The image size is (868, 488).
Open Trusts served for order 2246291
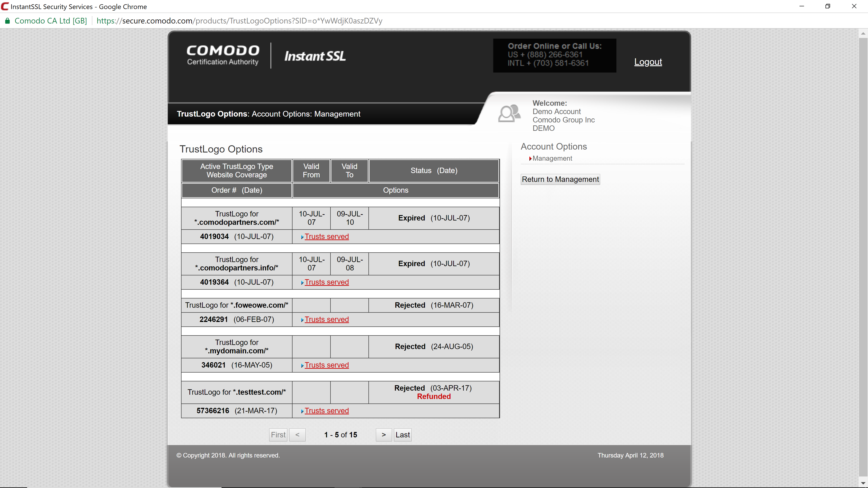326,319
